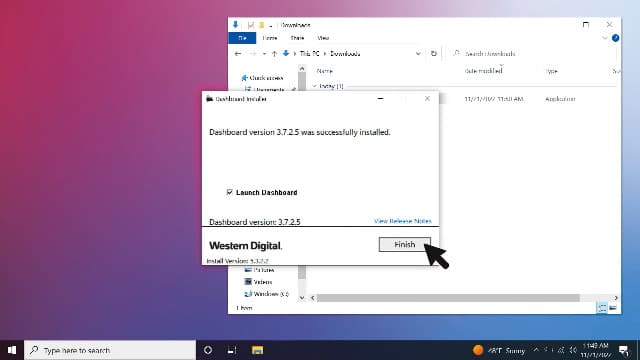Click the Downloads quick access toolbar arrow icon
The height and width of the screenshot is (360, 640).
(236, 25)
